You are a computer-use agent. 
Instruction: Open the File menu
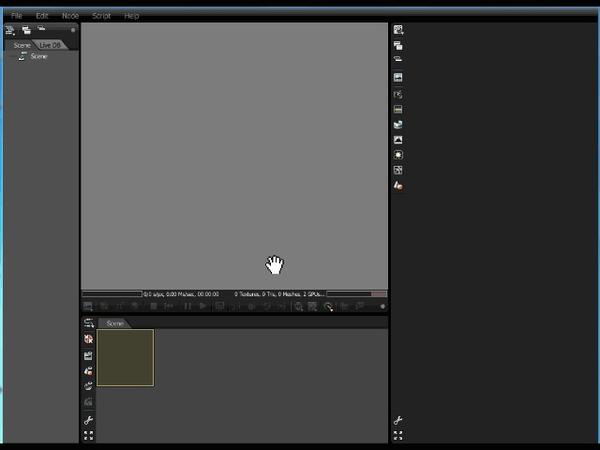[16, 16]
